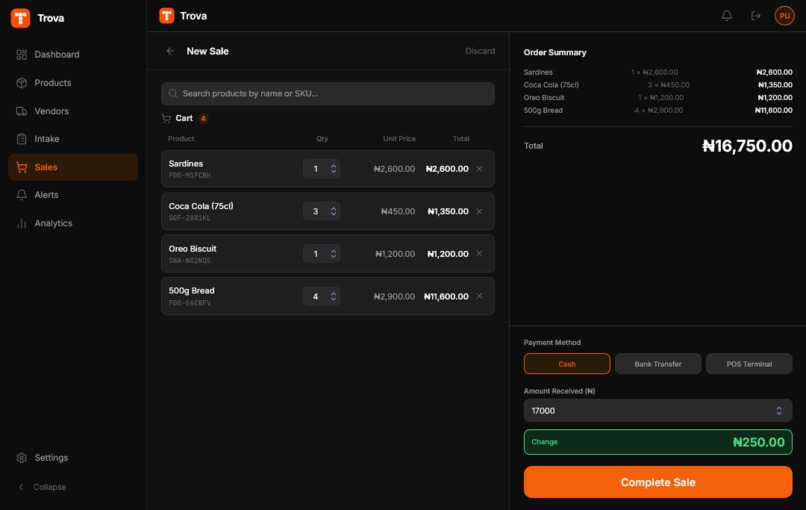Open the Vendors page

73,111
